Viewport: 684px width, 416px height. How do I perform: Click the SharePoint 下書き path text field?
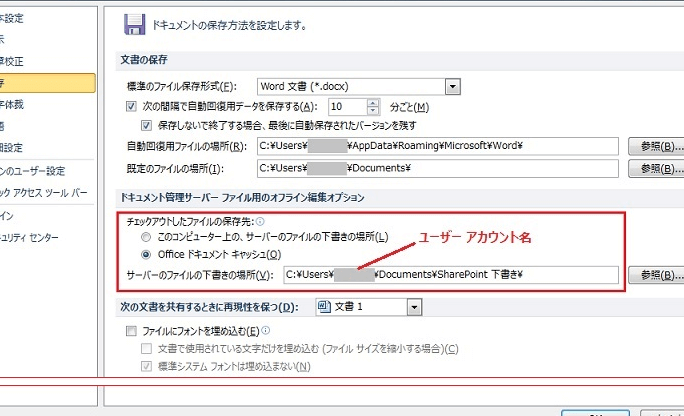click(450, 274)
